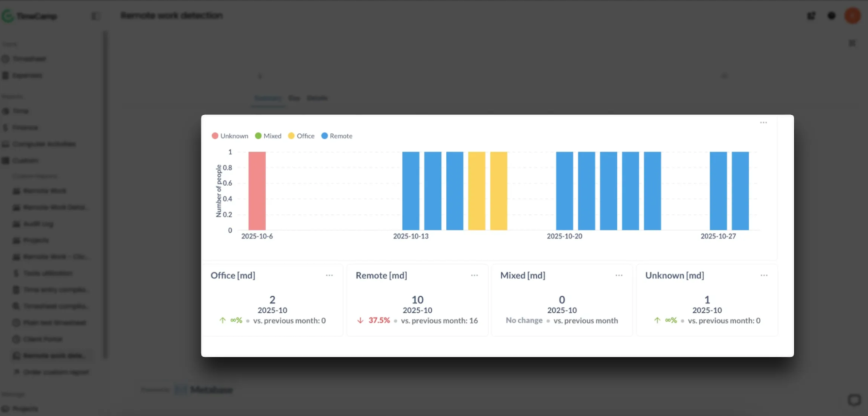Image resolution: width=868 pixels, height=416 pixels.
Task: Click the pink Unknown bar for 2025-10-6
Action: coord(257,191)
